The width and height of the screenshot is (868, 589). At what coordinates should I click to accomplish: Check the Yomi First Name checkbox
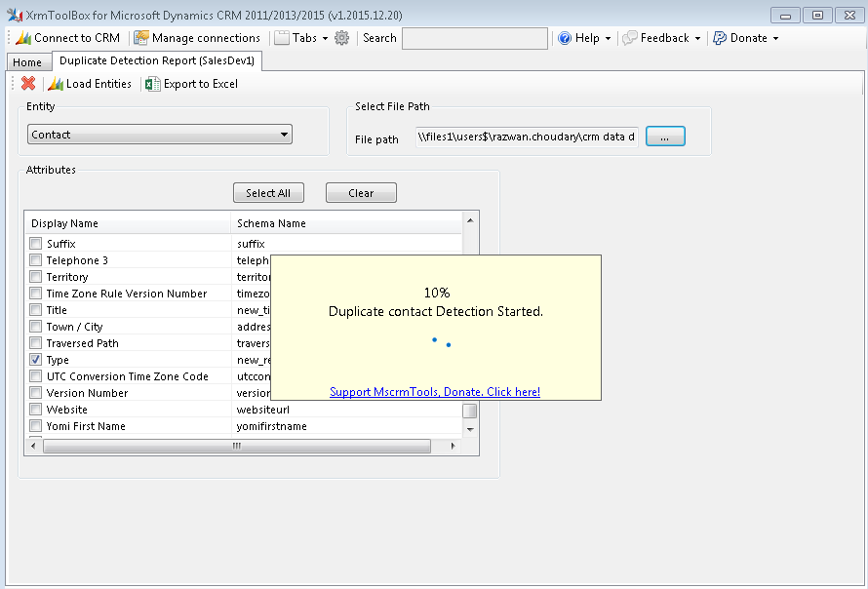[36, 426]
